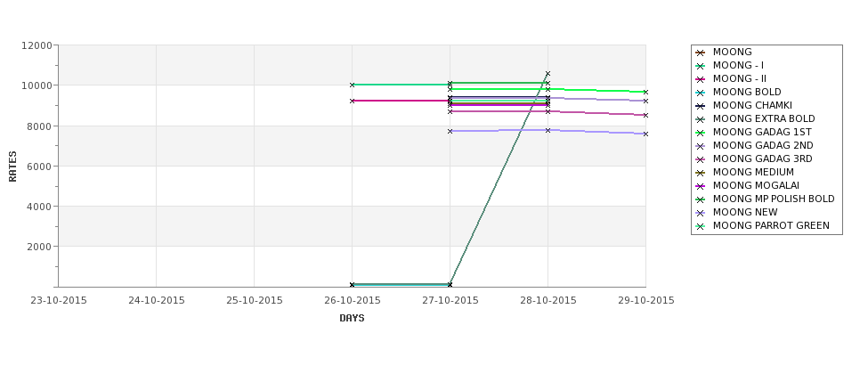Click the MOONG CHAMKI legend marker
This screenshot has height=382, width=868.
(701, 106)
